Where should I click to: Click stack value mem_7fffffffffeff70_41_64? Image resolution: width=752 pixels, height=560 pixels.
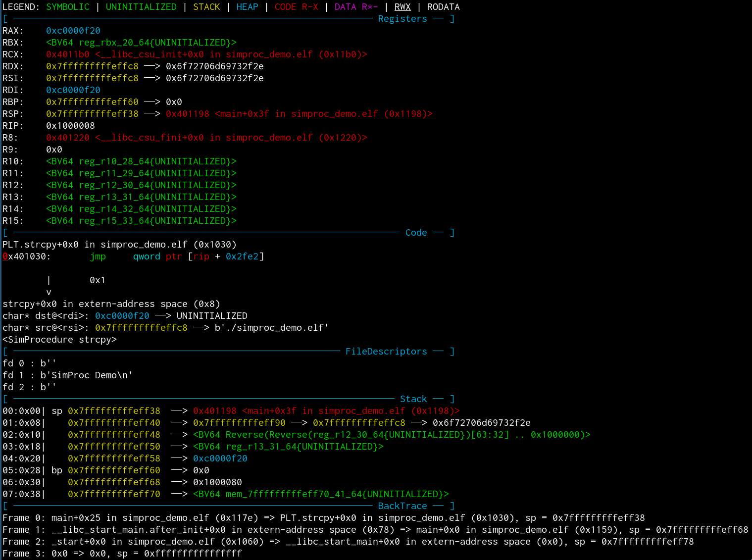coord(321,494)
